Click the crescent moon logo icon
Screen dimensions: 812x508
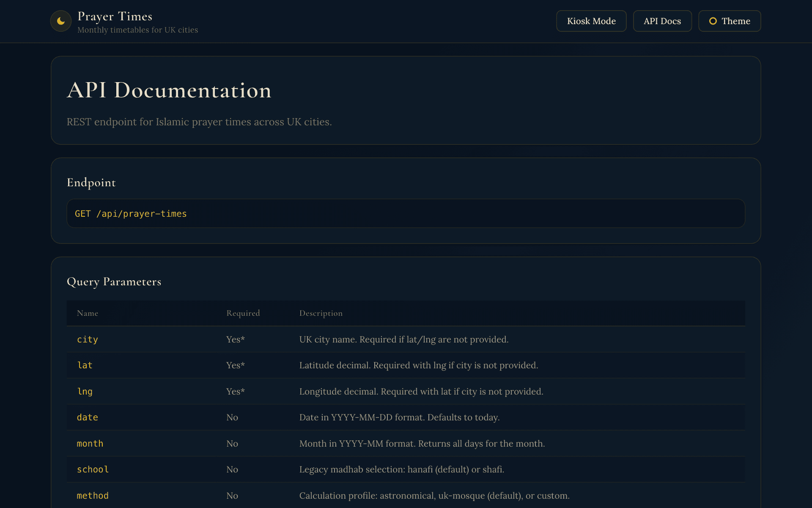click(x=61, y=21)
